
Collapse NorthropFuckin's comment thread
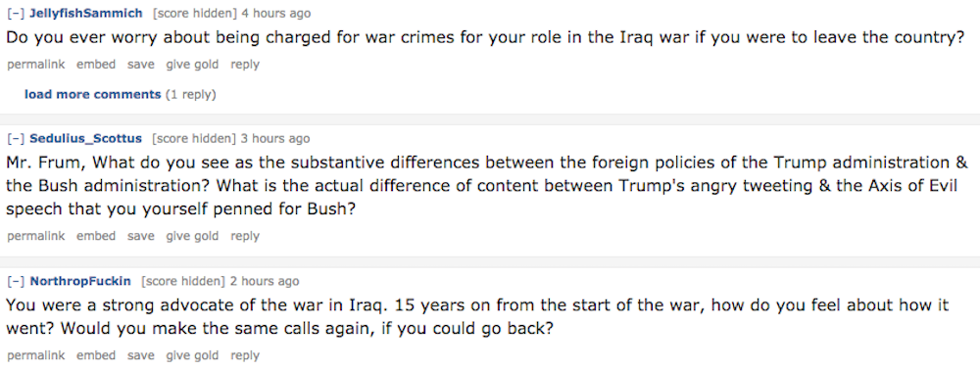[16, 281]
